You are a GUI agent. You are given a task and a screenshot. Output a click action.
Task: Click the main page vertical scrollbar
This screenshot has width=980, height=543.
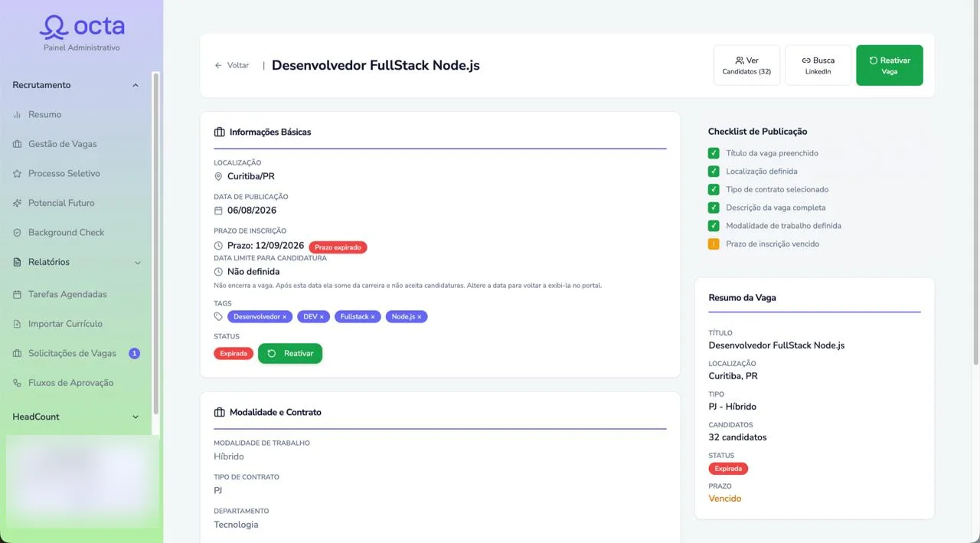(x=975, y=184)
